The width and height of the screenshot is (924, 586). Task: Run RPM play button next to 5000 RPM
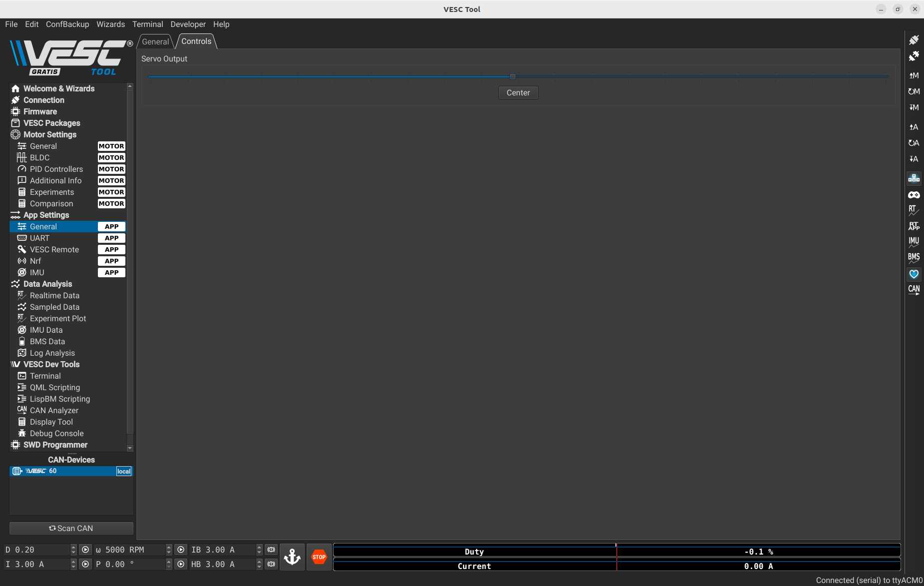181,550
